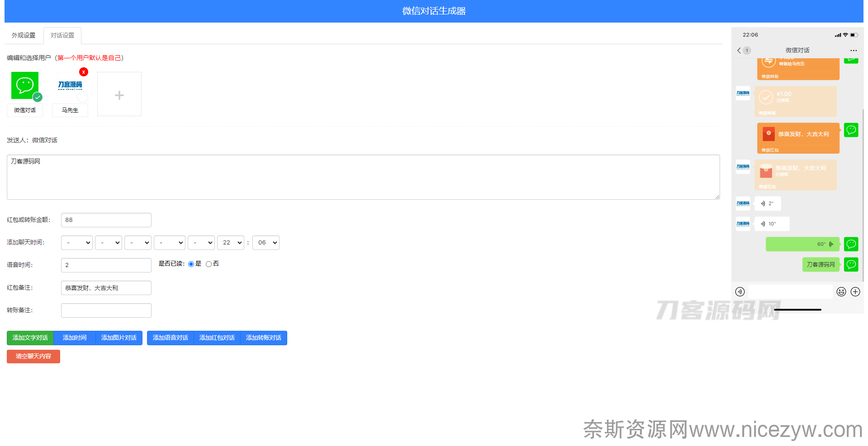Click 刀客源码 avatar beside ¥1.00 transfer message
Screen dimensions: 868x446
point(743,93)
